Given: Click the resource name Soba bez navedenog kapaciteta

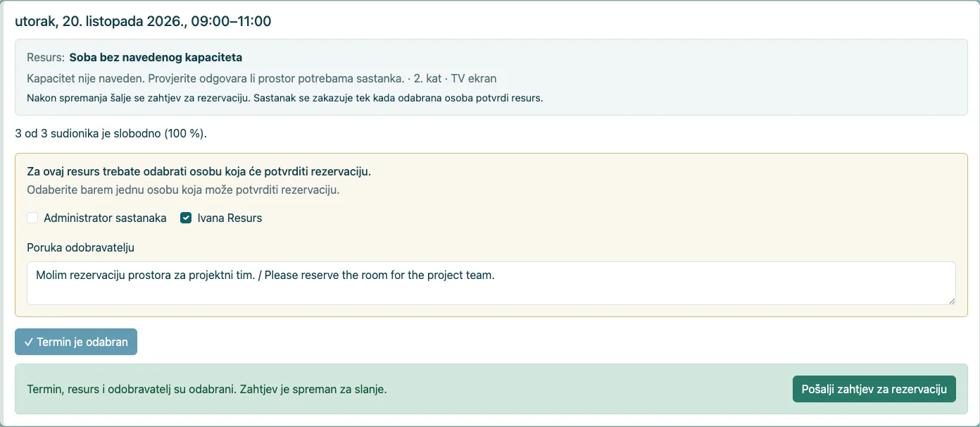Looking at the screenshot, I should pyautogui.click(x=156, y=57).
